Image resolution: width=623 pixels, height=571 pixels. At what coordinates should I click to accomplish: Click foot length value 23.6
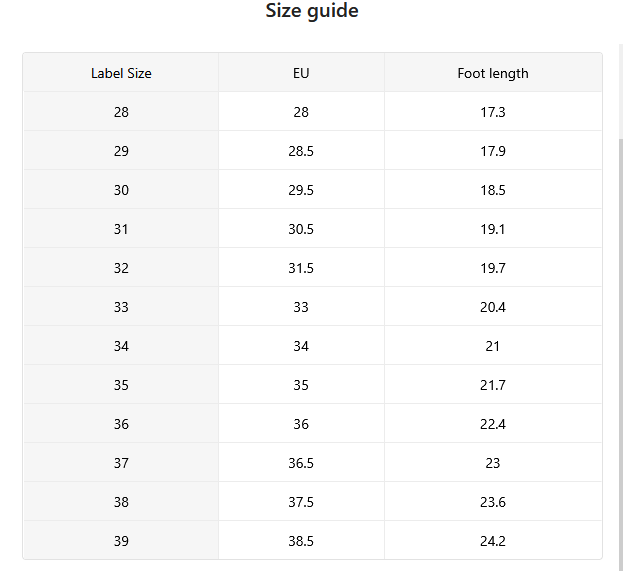[493, 502]
